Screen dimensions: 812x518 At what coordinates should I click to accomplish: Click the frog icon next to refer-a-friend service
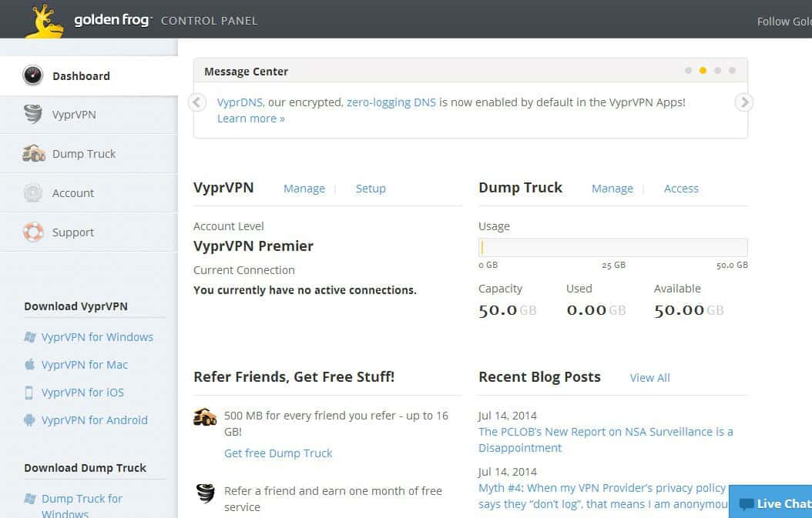[x=204, y=492]
